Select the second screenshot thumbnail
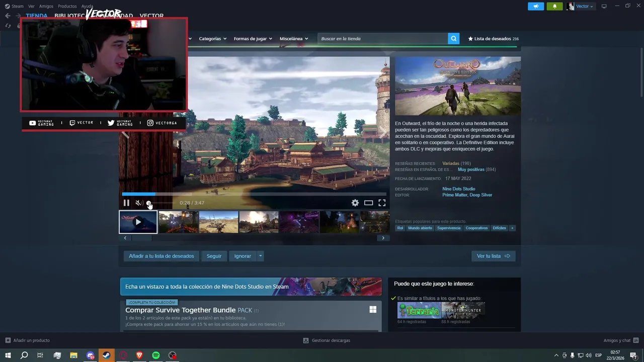 [x=178, y=222]
